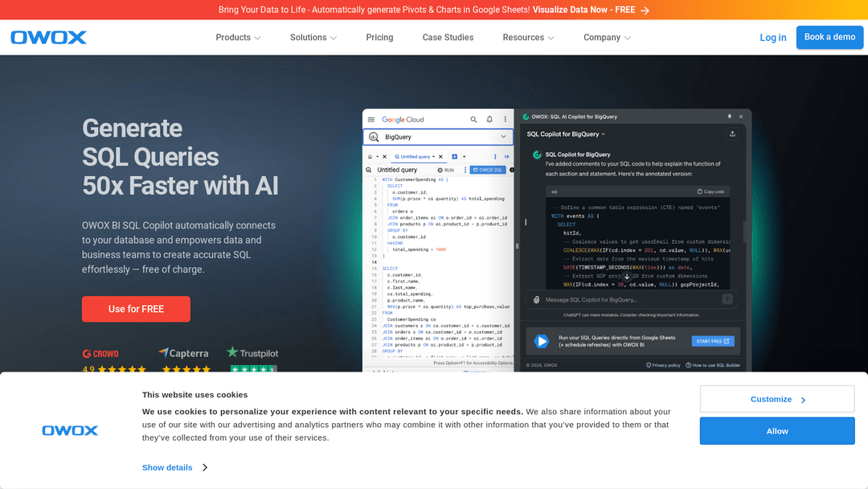Expand cookie details with Show details

click(175, 467)
